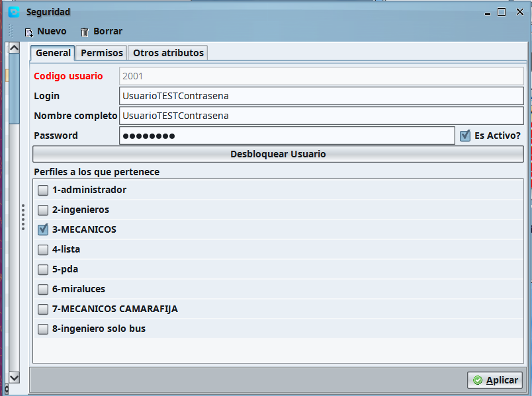The width and height of the screenshot is (532, 396).
Task: Switch to the Permisos tab
Action: (101, 53)
